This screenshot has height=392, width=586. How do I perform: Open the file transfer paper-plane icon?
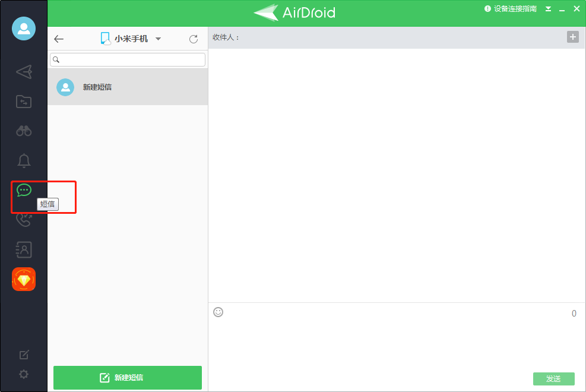pyautogui.click(x=24, y=72)
